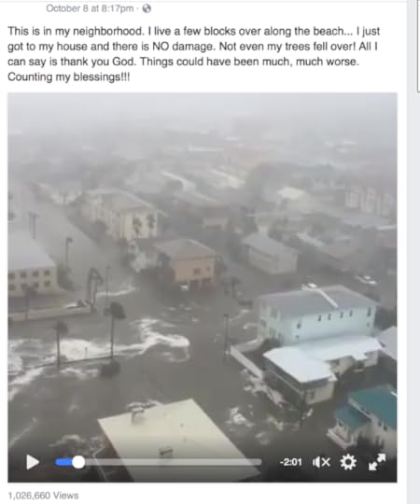Click the x mark beside the speaker icon
420x504 pixels.
(326, 463)
